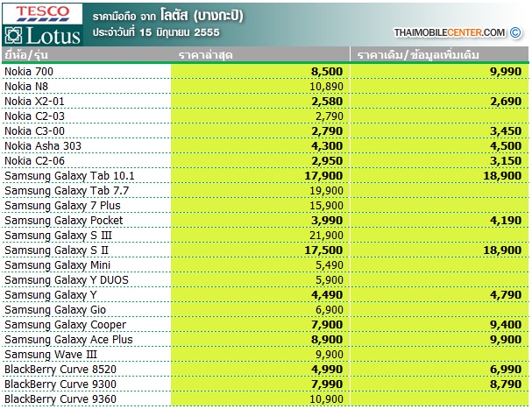Click the date line 15 มิถุนายน 2555

click(156, 32)
